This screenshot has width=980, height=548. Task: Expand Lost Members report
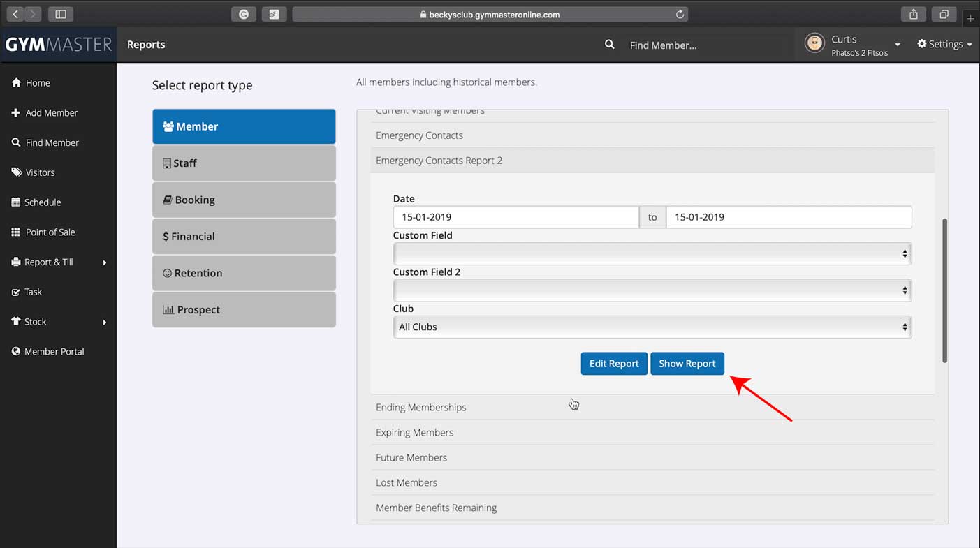pos(652,483)
